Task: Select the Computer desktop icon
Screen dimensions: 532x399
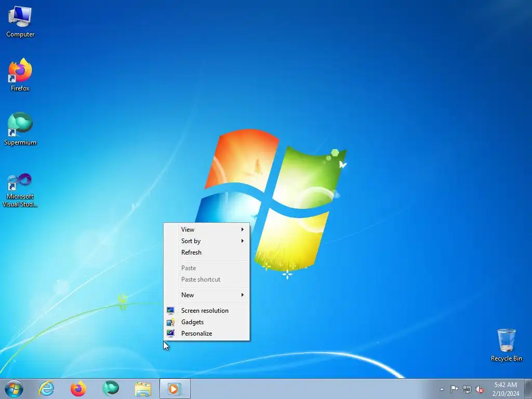Action: [20, 21]
